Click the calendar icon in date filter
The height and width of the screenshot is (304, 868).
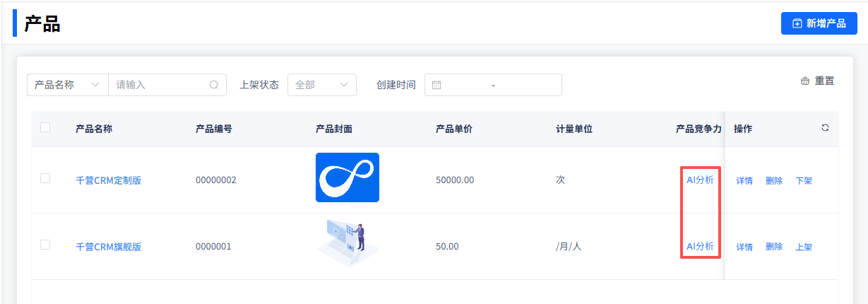(x=436, y=85)
